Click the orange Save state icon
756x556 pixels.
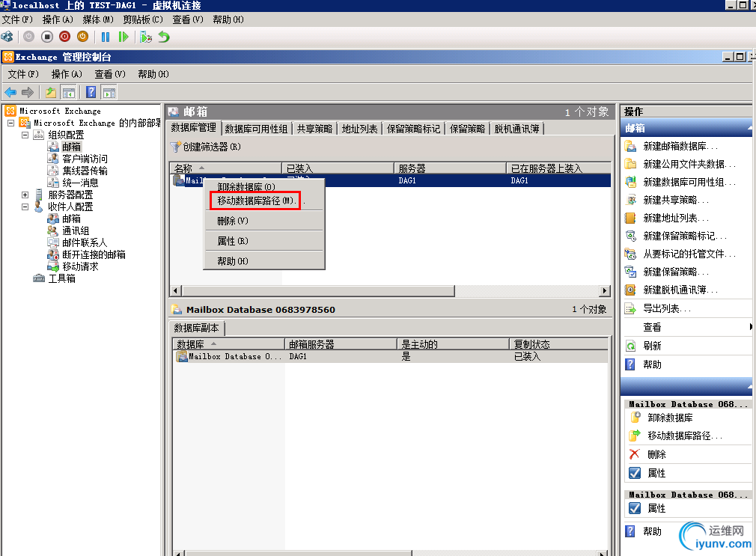pyautogui.click(x=83, y=37)
